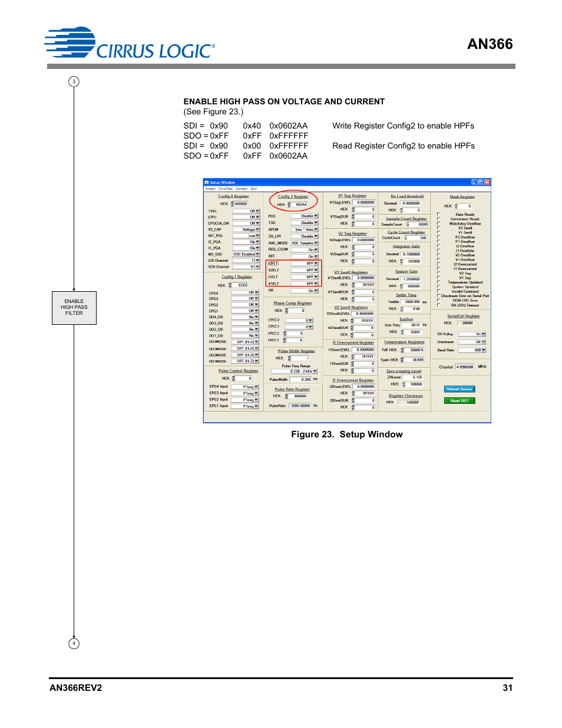Click the CycleCount value field
This screenshot has height=728, width=562.
pyautogui.click(x=416, y=238)
